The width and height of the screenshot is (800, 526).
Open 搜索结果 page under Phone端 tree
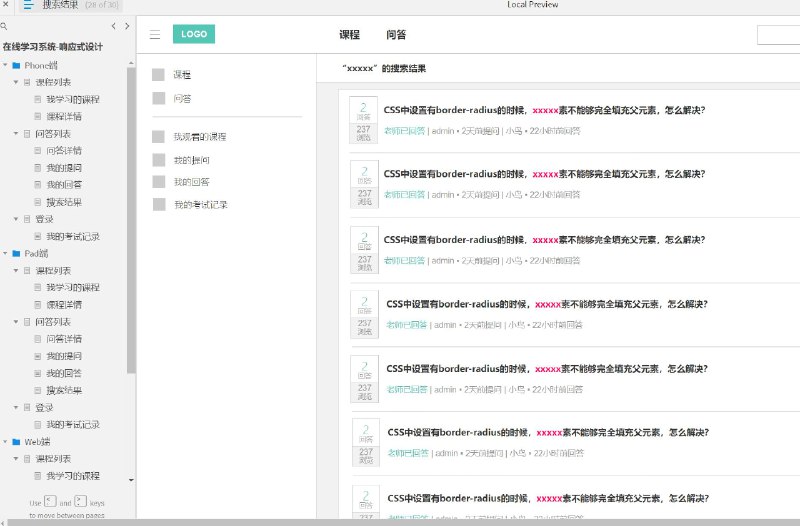pos(64,203)
